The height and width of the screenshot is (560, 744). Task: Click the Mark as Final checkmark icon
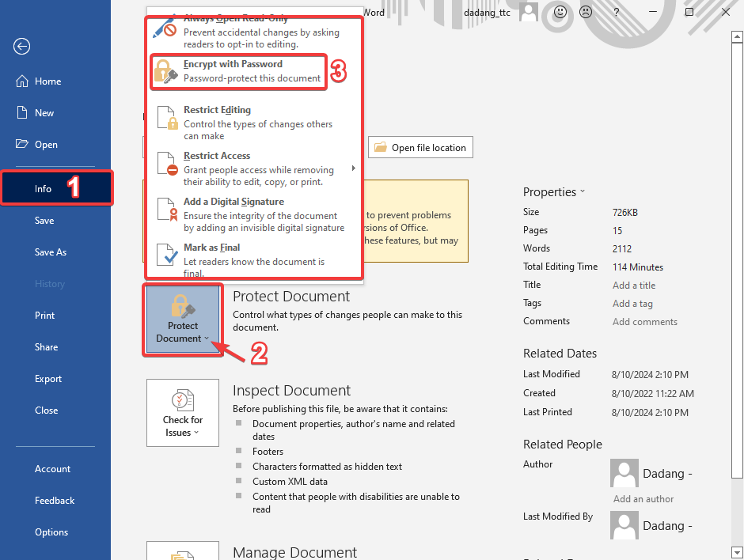click(167, 255)
